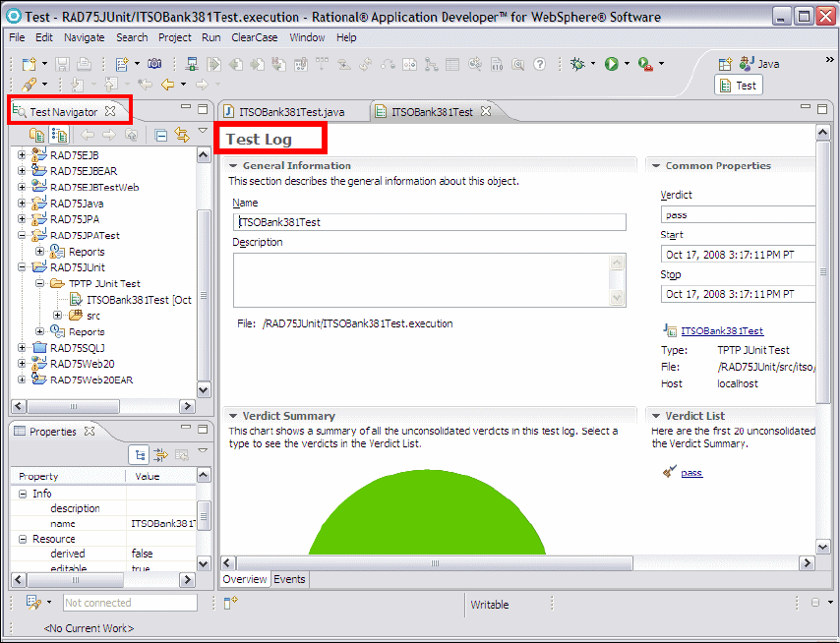Open the Navigate menu
This screenshot has width=840, height=643.
coord(85,37)
